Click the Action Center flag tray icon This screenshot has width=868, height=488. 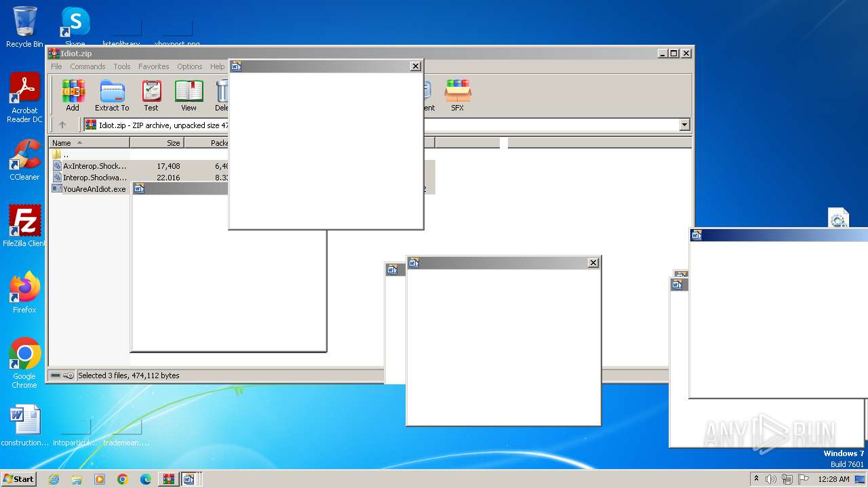[x=804, y=479]
